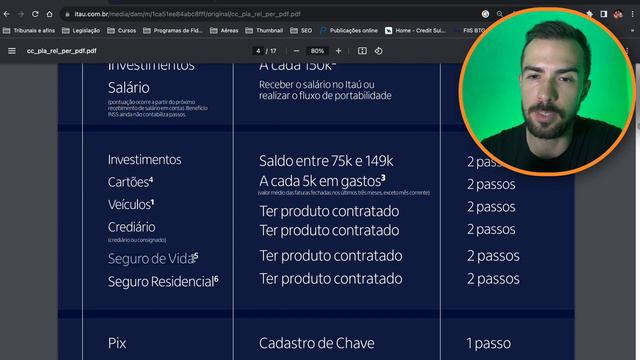Open the browser home page
The image size is (640, 360).
pyautogui.click(x=49, y=14)
